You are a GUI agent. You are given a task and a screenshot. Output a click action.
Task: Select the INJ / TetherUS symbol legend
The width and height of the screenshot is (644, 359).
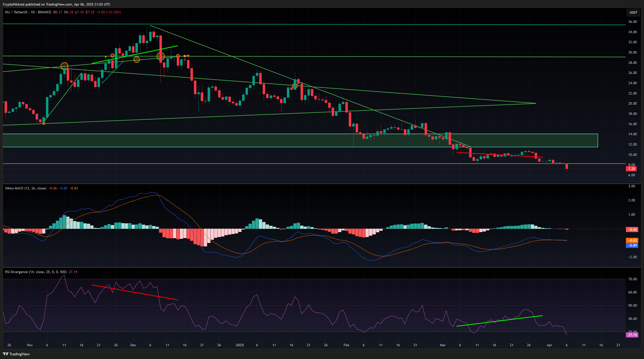[x=28, y=12]
